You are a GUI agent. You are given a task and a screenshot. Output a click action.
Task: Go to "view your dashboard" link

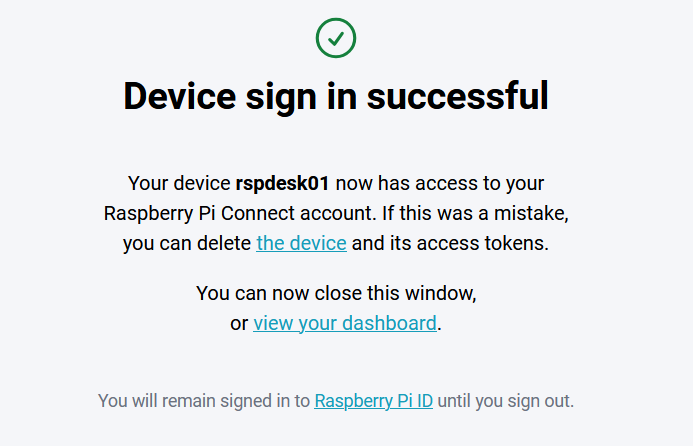(x=344, y=323)
